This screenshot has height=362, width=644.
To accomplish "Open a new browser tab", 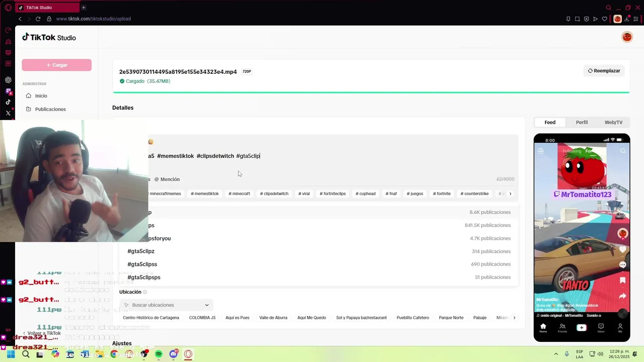I will tap(84, 8).
